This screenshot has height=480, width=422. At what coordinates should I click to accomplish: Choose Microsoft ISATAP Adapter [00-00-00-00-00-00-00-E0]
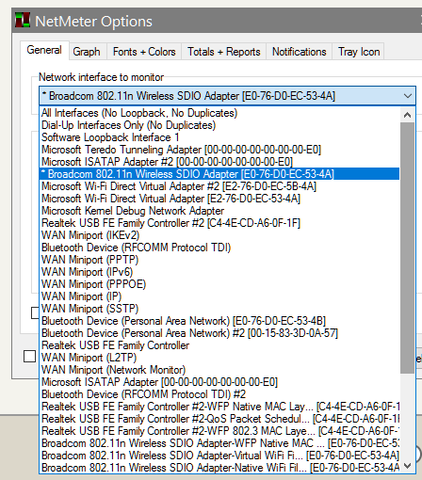pos(220,382)
